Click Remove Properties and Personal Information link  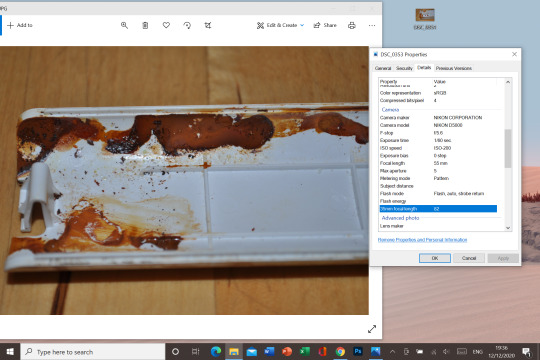[x=422, y=240]
